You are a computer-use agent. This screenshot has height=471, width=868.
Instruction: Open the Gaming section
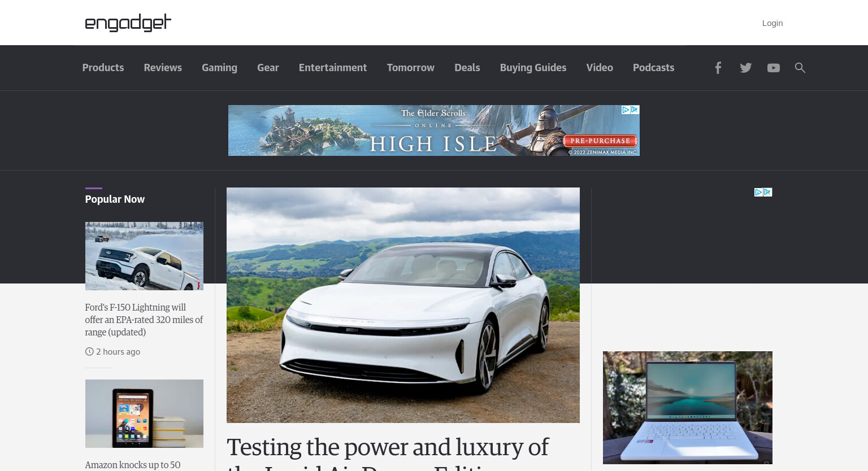pyautogui.click(x=219, y=68)
